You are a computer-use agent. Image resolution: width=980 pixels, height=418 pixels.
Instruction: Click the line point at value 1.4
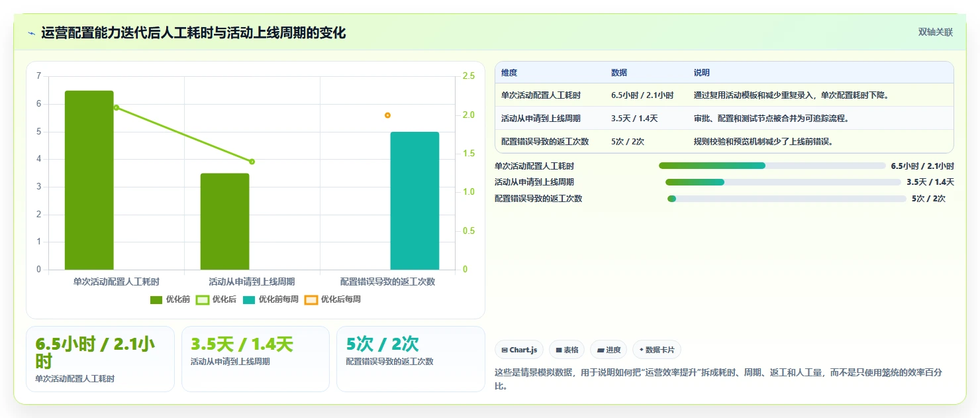(x=252, y=162)
